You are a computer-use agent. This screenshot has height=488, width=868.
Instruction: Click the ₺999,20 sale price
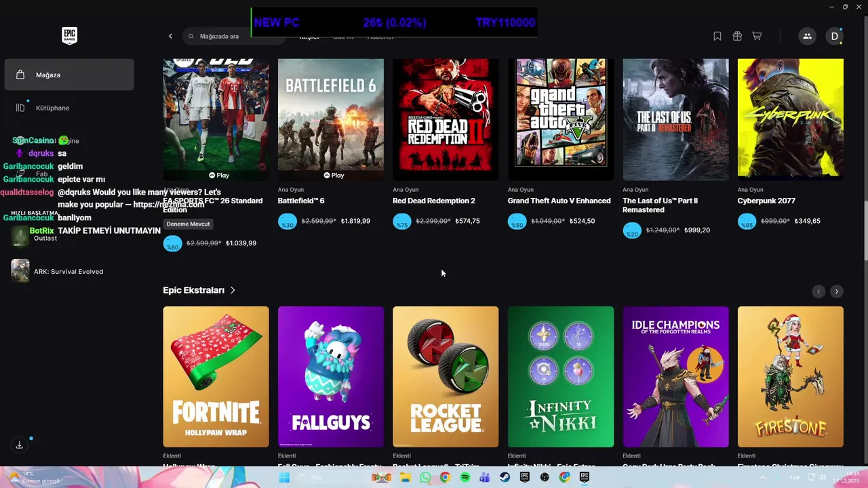click(x=697, y=230)
